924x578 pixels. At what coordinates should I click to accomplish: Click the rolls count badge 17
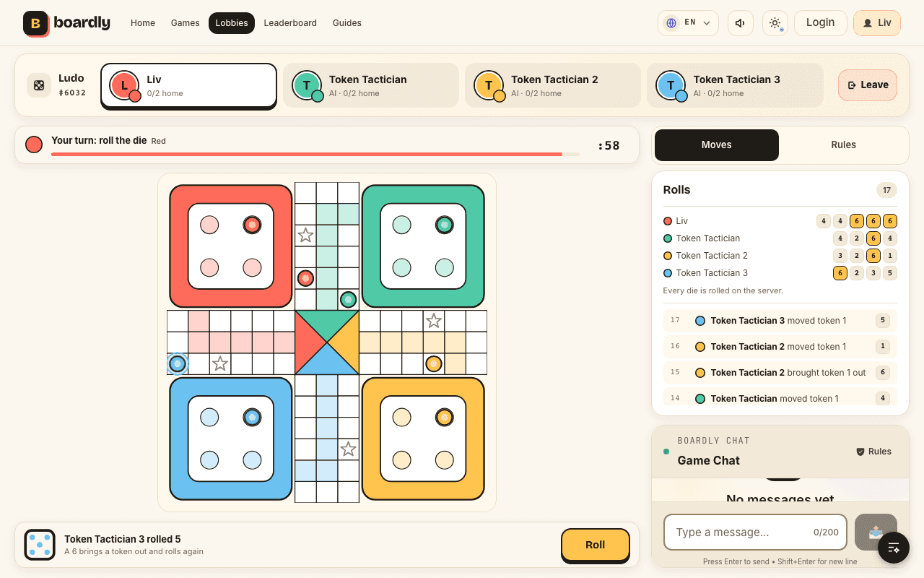pyautogui.click(x=886, y=190)
